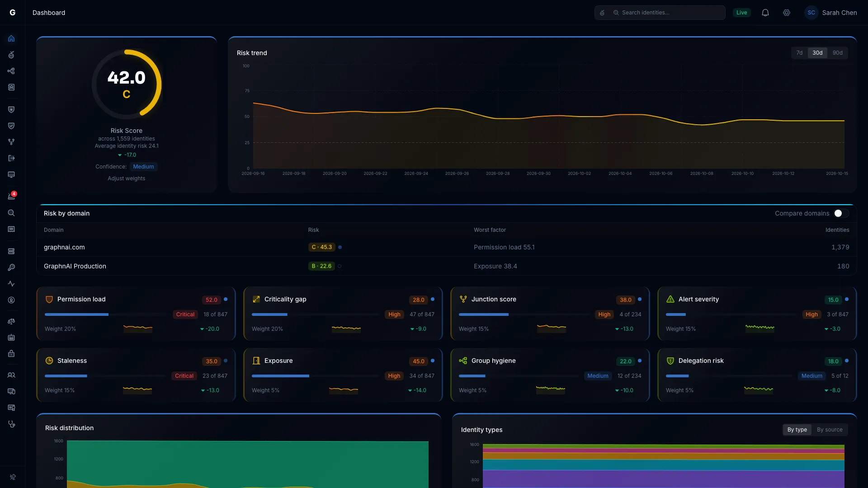Click the Identities column header
868x488 pixels.
(x=837, y=230)
